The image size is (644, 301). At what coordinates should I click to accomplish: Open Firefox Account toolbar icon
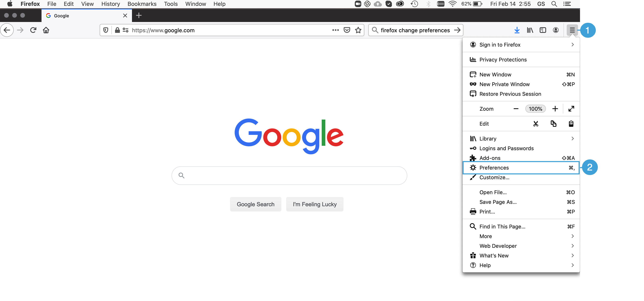556,30
